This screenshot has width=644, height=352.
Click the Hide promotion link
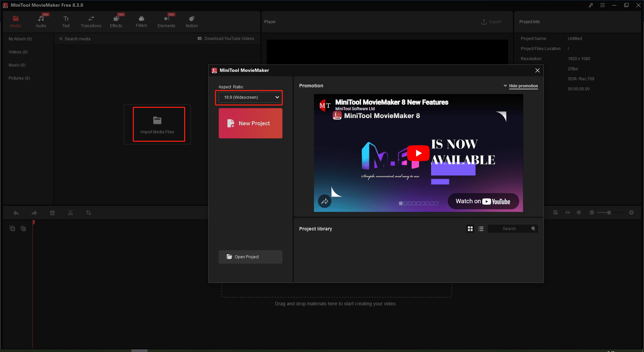click(x=523, y=86)
